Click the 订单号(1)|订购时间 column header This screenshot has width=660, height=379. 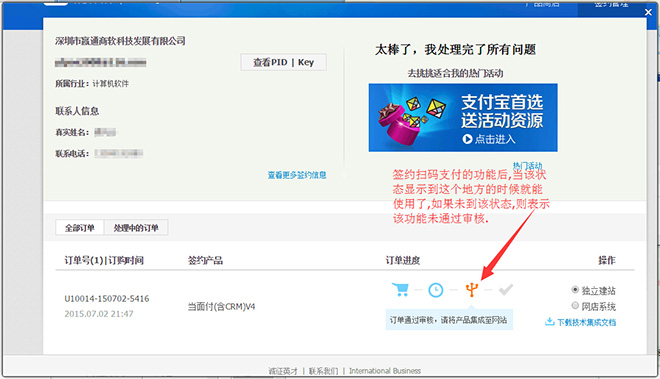104,261
